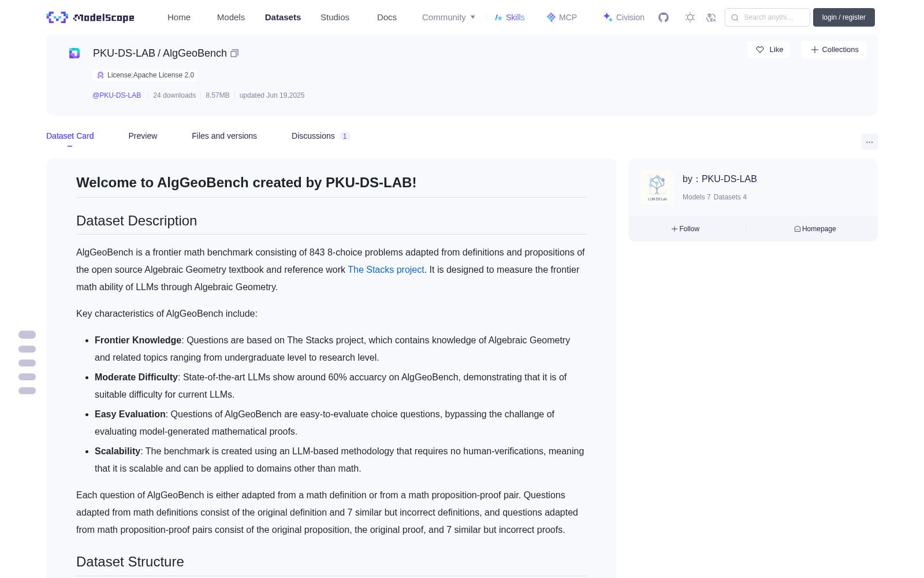
Task: Switch language with the translate icon
Action: point(711,17)
